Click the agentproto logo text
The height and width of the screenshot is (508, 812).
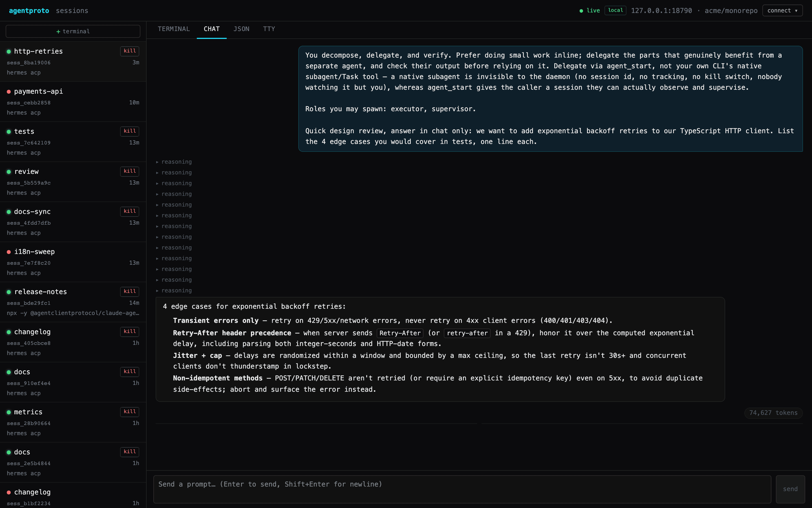(29, 11)
